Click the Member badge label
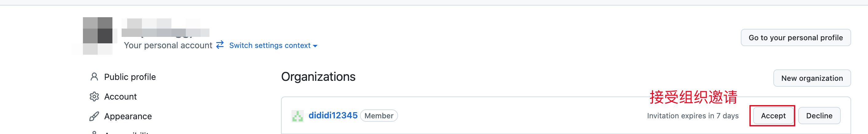Screen dimensions: 868x134 click(379, 116)
